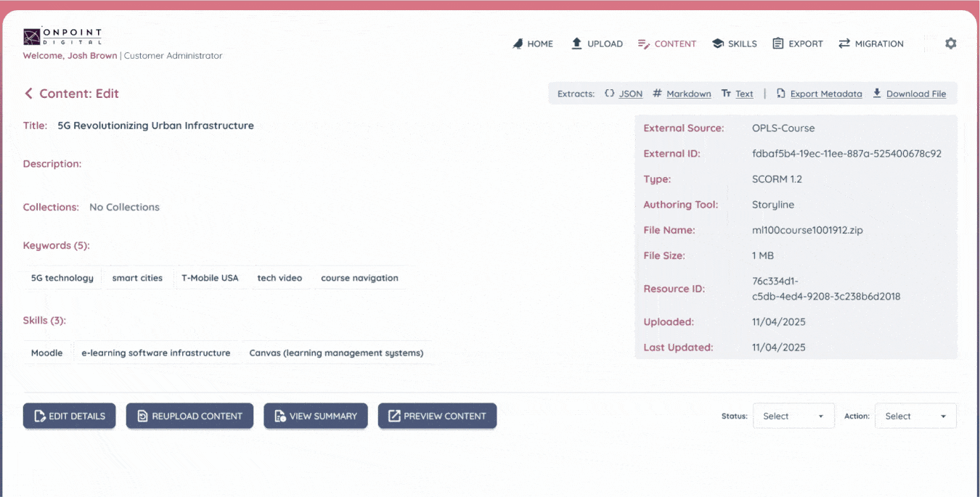Open the Migration menu item

click(870, 44)
